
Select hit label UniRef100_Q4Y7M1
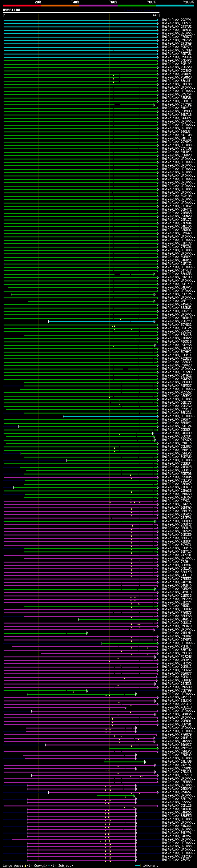pos(177,555)
